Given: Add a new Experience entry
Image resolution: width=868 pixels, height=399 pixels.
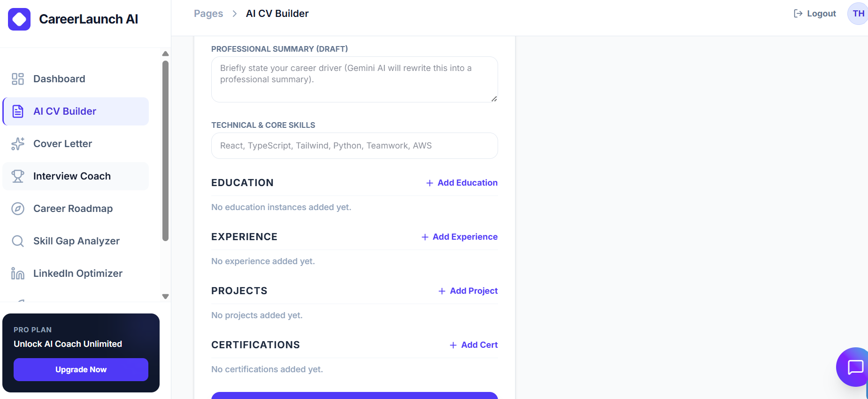Looking at the screenshot, I should 460,237.
